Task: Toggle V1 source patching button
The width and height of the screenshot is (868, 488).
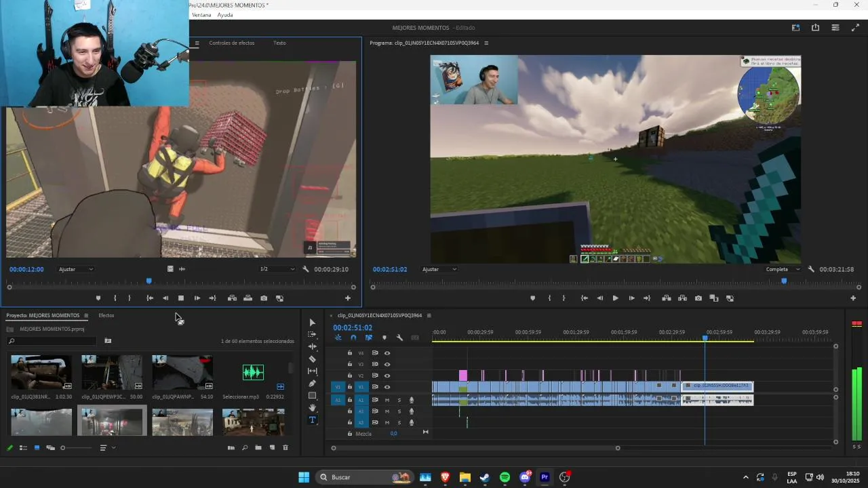Action: (x=338, y=387)
